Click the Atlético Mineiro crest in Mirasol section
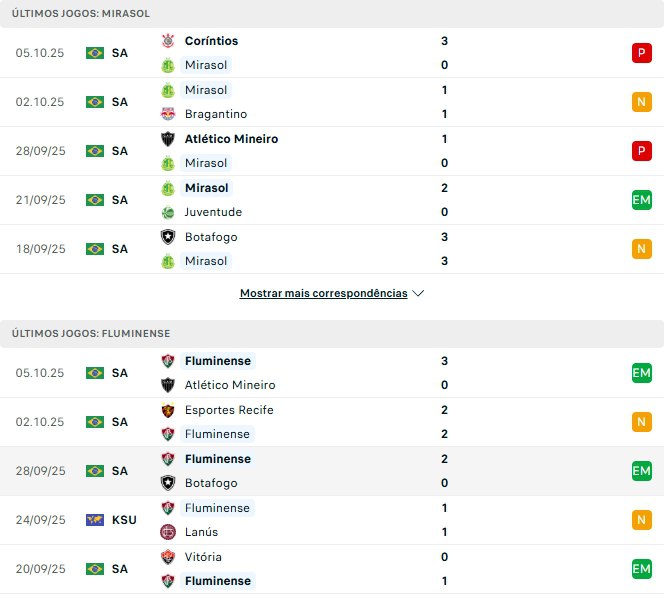The height and width of the screenshot is (598, 672). coord(167,139)
